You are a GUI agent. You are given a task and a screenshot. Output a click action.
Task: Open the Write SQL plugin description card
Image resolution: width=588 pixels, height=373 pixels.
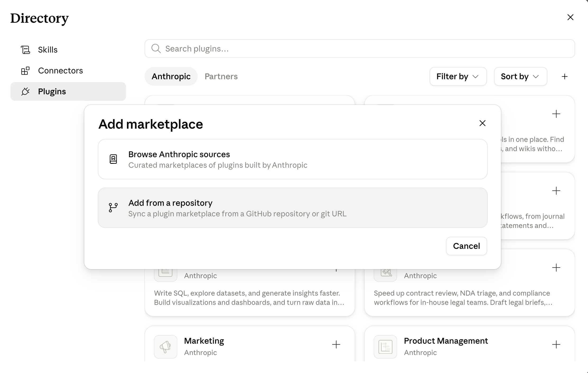click(249, 298)
